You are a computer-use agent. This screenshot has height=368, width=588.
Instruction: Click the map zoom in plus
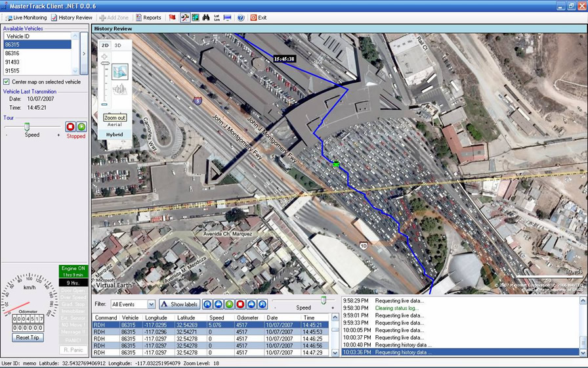coord(104,57)
